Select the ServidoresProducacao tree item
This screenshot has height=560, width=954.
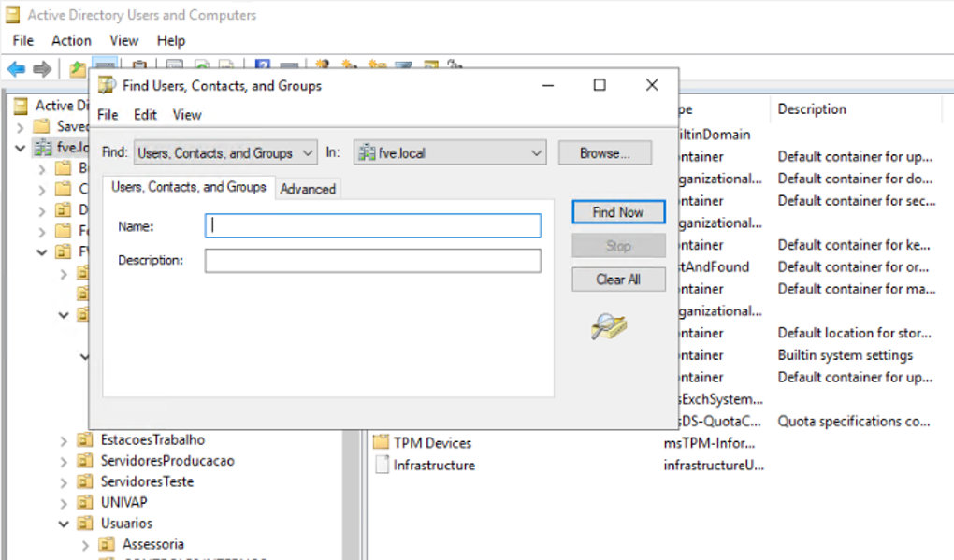[167, 461]
